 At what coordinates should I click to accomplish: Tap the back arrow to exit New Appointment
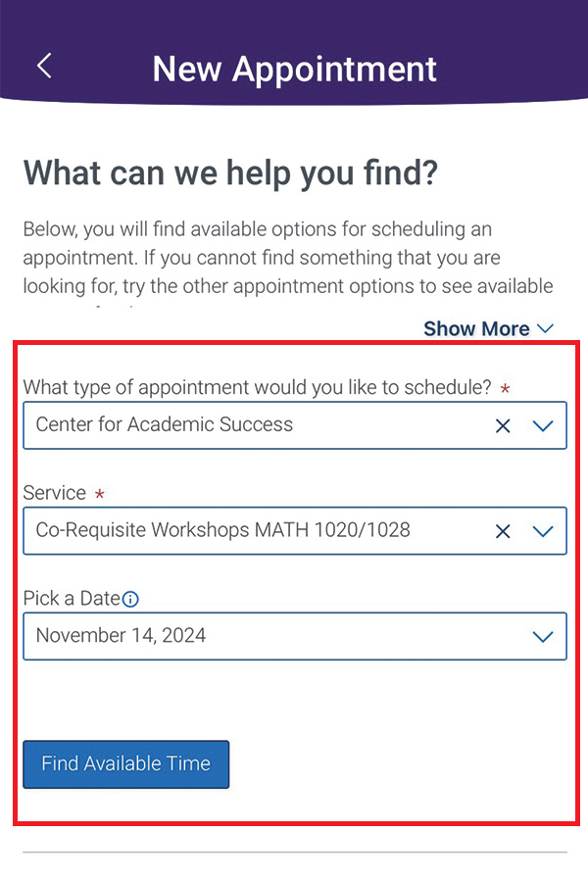tap(42, 66)
